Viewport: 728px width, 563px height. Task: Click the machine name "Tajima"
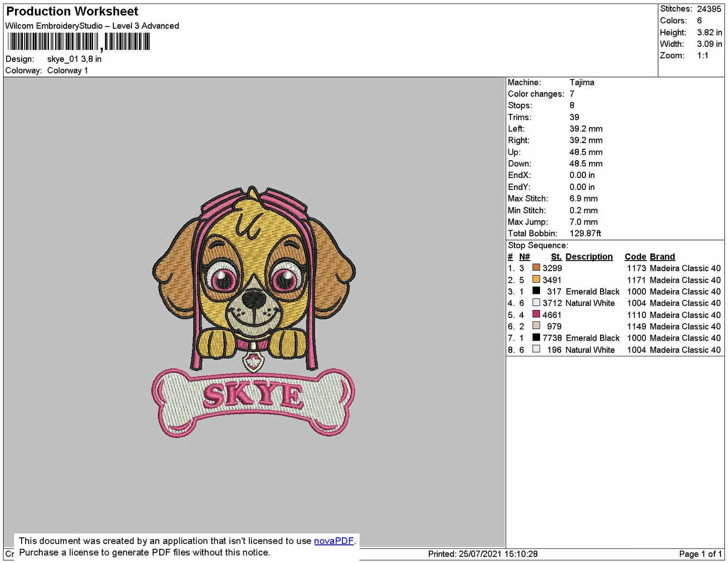(582, 82)
